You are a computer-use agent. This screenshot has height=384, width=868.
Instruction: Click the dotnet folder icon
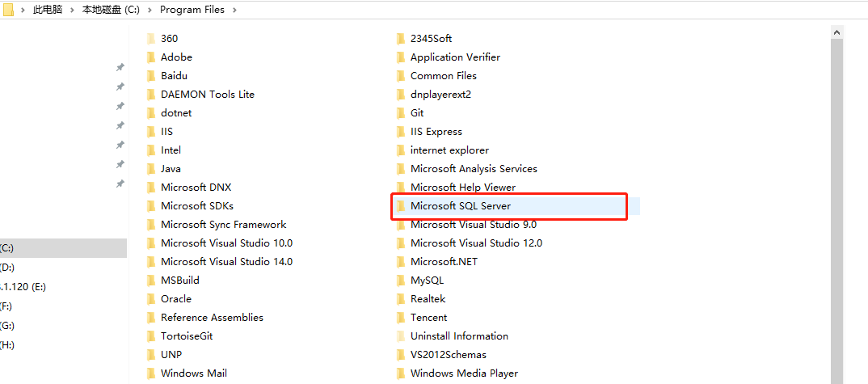point(150,113)
